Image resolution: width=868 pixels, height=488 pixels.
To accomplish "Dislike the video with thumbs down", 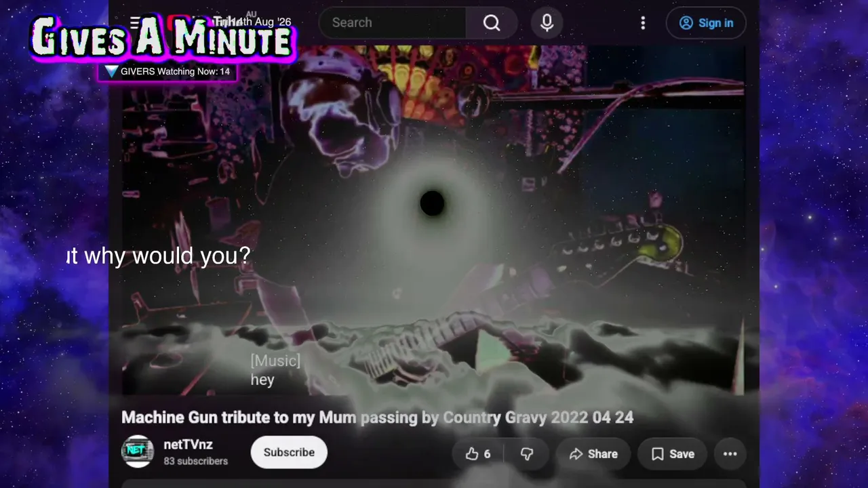I will click(x=527, y=454).
